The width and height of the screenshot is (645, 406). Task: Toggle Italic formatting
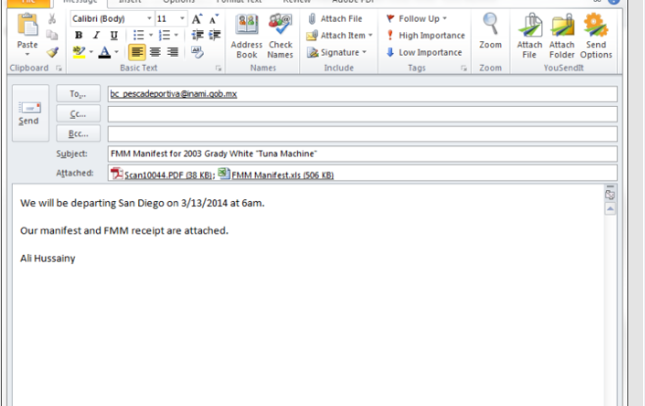(96, 35)
